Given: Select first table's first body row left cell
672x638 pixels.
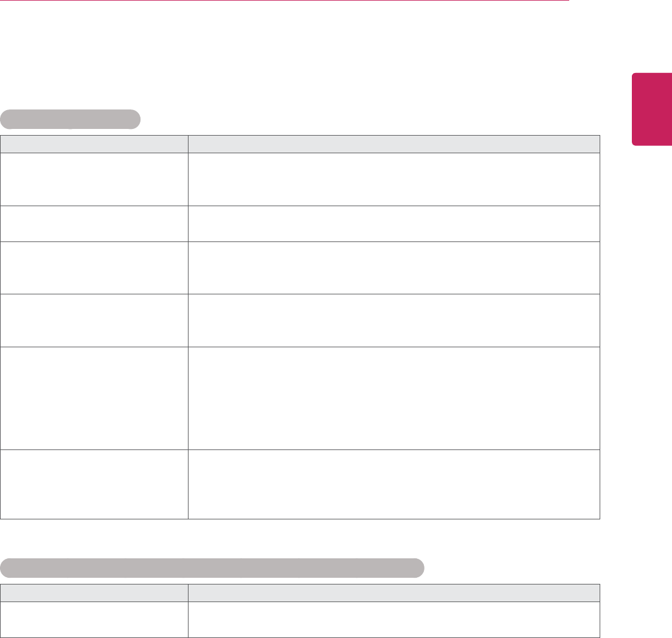Looking at the screenshot, I should tap(94, 179).
